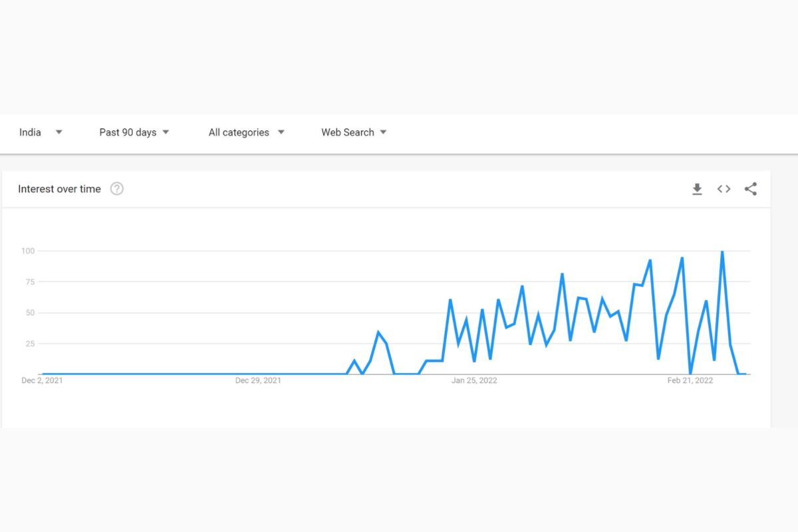Click the Jan 25, 2022 axis label

click(474, 381)
